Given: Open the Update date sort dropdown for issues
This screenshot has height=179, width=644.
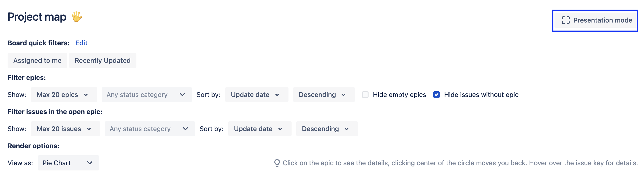Looking at the screenshot, I should point(260,129).
